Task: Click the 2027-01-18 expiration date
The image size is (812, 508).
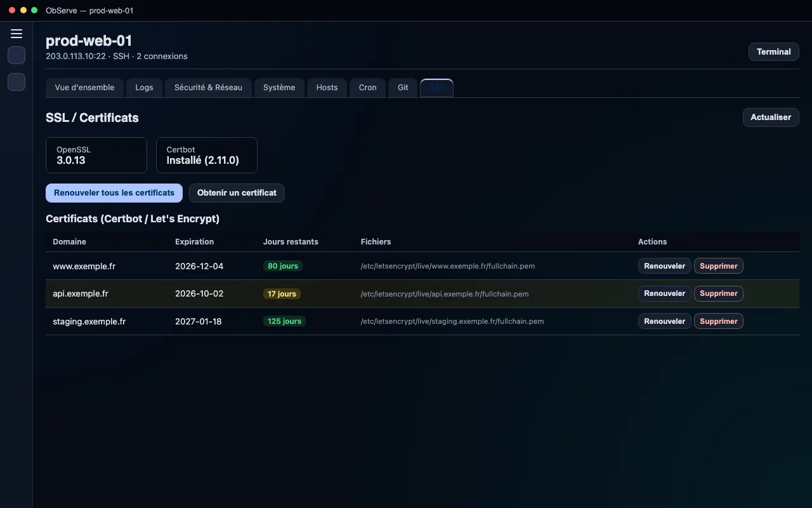Action: 199,321
